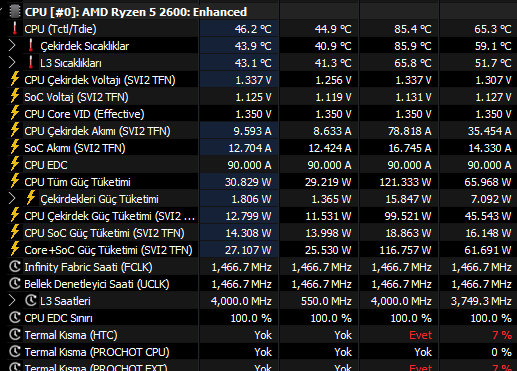Image resolution: width=517 pixels, height=371 pixels.
Task: Click the CPU chip icon beside AMD Ryzen 5 2600
Action: (14, 11)
